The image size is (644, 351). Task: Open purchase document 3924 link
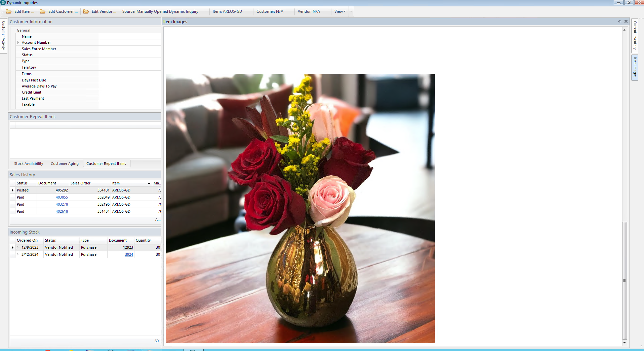pyautogui.click(x=129, y=254)
